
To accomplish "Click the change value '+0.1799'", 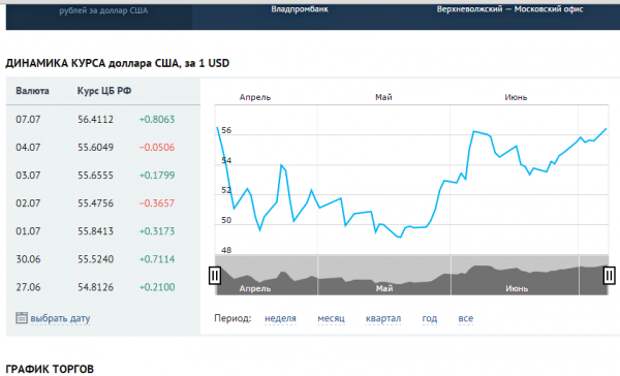I will click(157, 175).
